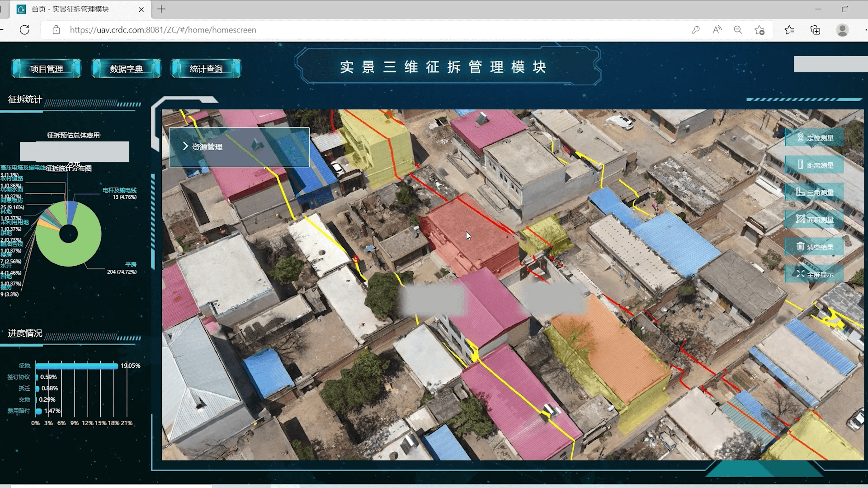Add page to favorites star icon
This screenshot has width=868, height=488.
(759, 30)
